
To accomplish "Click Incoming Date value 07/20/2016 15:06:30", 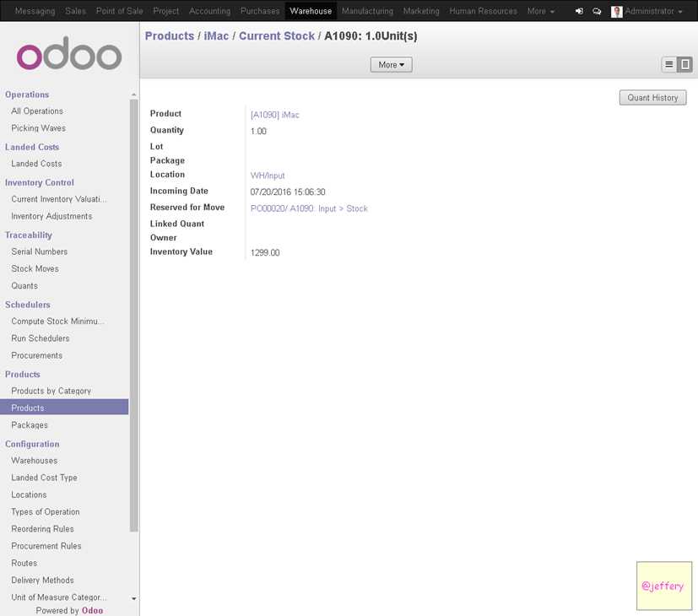I will (288, 192).
